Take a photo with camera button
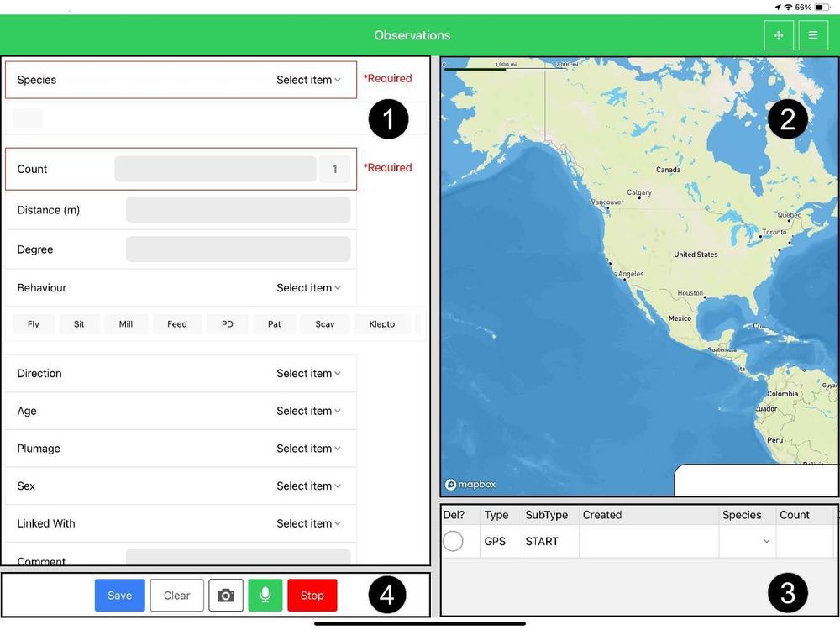Screen dimensions: 840x630 [x=225, y=596]
